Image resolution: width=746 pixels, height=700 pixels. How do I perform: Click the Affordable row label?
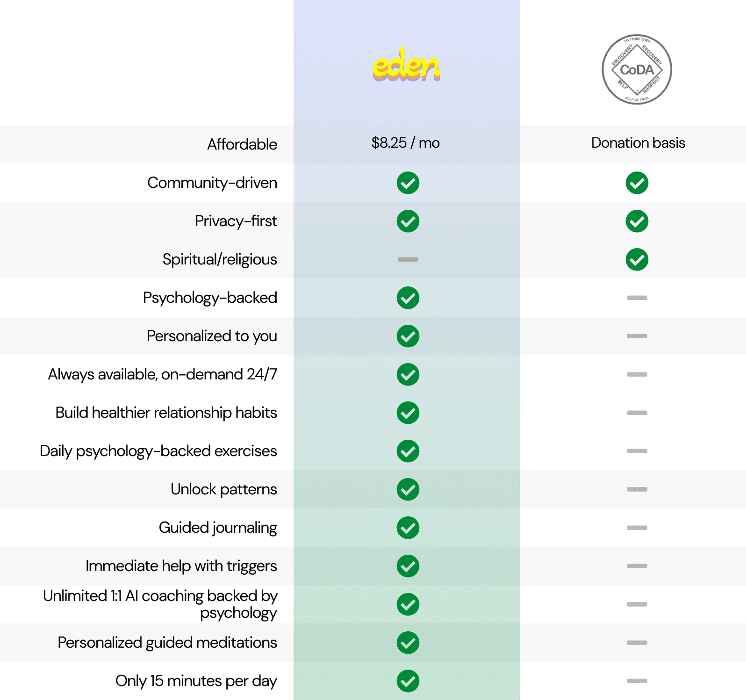tap(242, 144)
